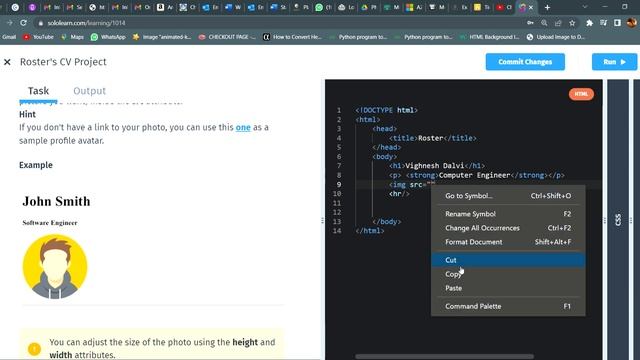Choose Rename Symbol from context menu

tap(508, 214)
